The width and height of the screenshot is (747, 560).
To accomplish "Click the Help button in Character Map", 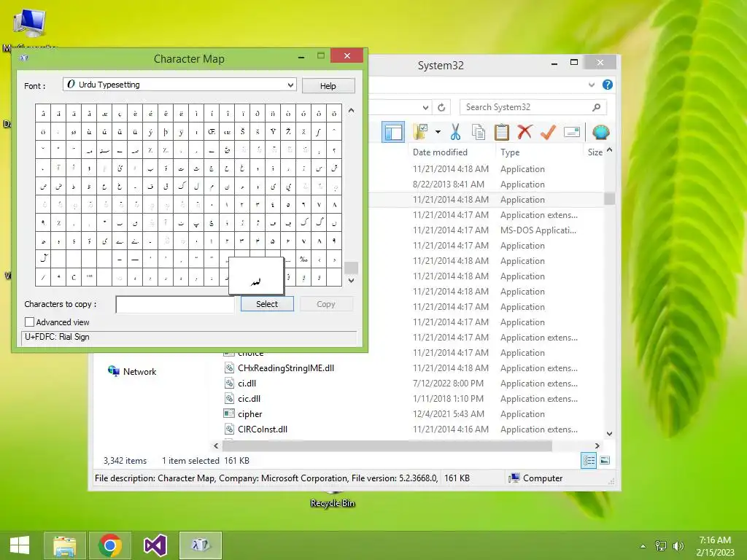I will click(x=328, y=86).
